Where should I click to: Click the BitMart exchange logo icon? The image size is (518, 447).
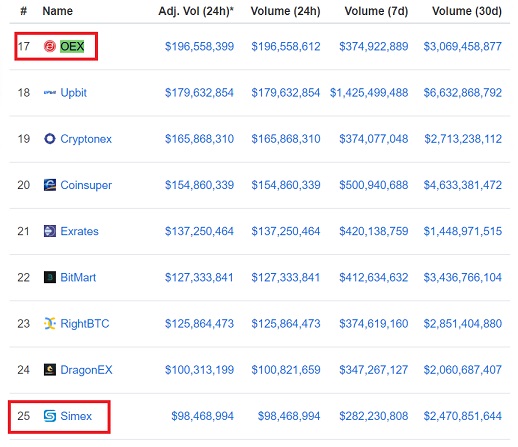(x=50, y=277)
